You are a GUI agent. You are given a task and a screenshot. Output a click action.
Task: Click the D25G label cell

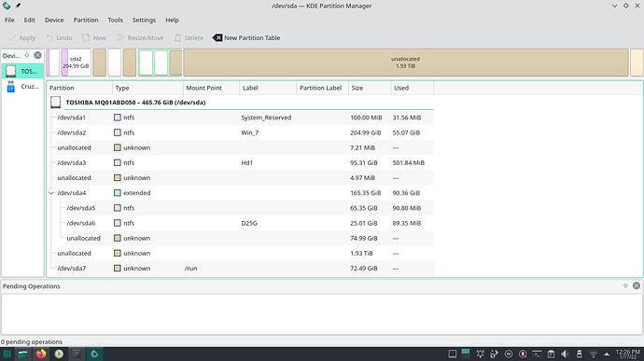coord(249,223)
